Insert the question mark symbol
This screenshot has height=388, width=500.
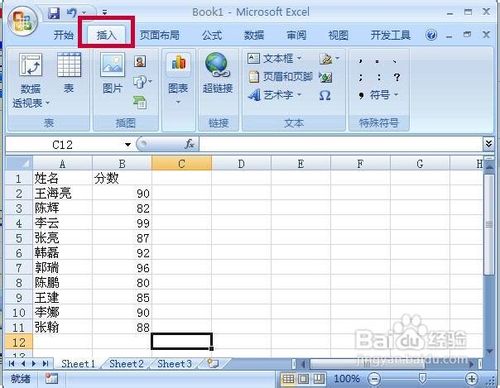pos(397,77)
